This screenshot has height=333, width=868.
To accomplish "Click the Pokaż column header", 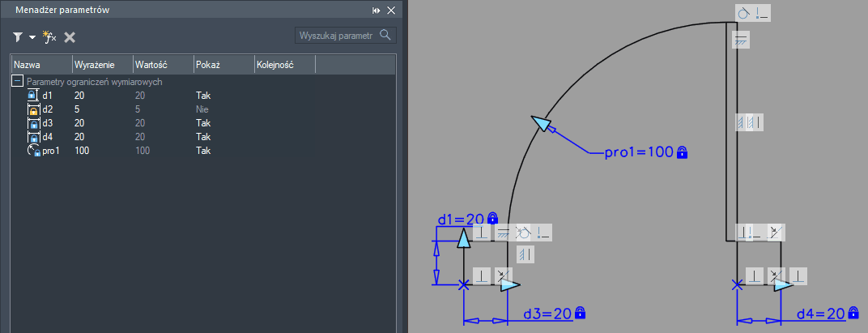I will tap(221, 64).
